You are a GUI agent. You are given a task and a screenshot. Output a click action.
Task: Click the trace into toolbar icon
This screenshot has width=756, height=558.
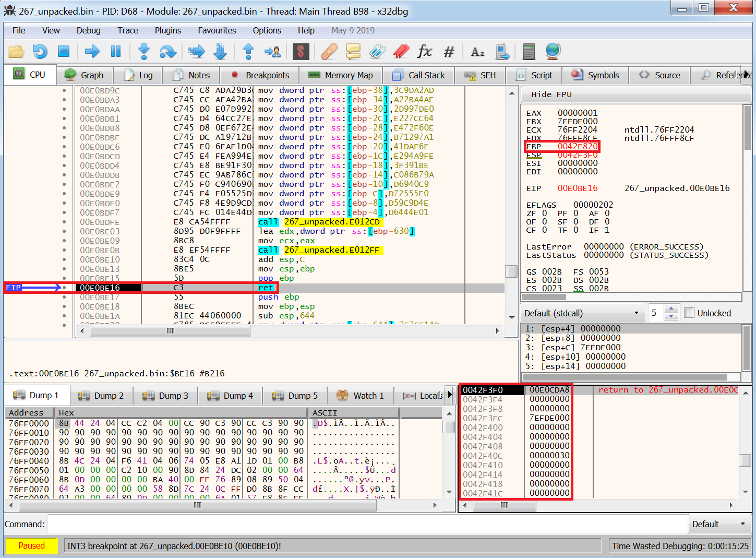[x=197, y=51]
